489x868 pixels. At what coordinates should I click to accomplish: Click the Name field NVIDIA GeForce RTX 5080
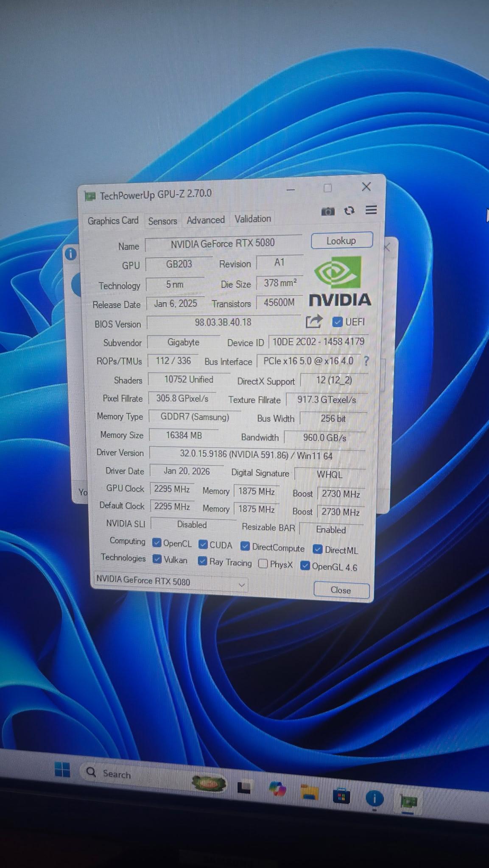(x=223, y=244)
